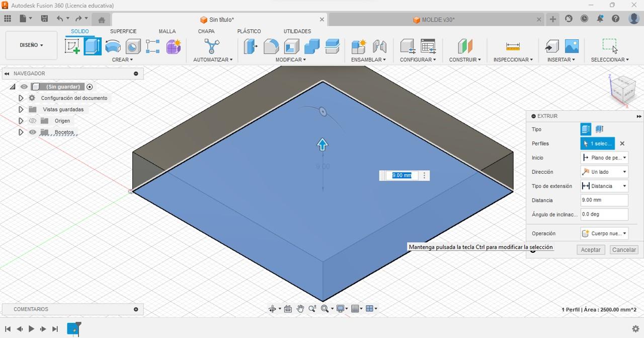Screen dimensions: 644x338
Task: Show the Bocetos folder visibility eye
Action: pos(32,132)
